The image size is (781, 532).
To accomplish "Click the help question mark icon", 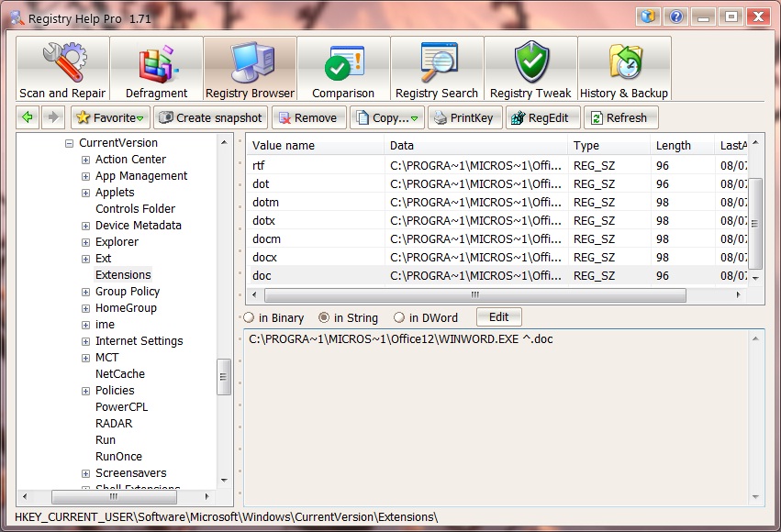I will [676, 17].
